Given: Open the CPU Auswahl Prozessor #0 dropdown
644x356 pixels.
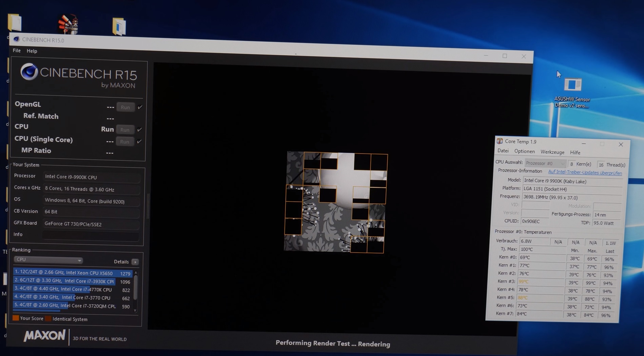Looking at the screenshot, I should point(545,163).
